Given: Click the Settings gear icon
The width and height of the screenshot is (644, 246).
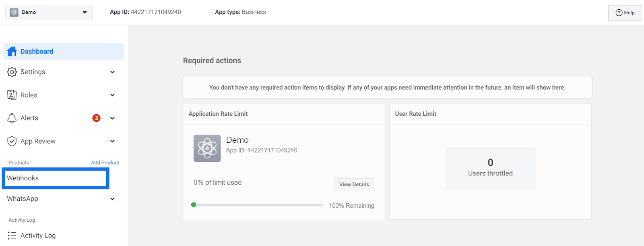Looking at the screenshot, I should [12, 72].
